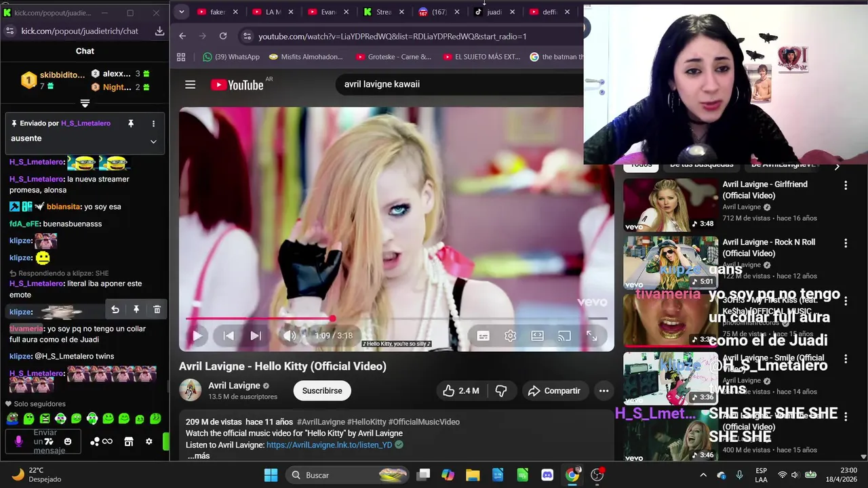Screen dimensions: 868x488
Task: Open the Avril Lavigne channel name
Action: [x=234, y=385]
